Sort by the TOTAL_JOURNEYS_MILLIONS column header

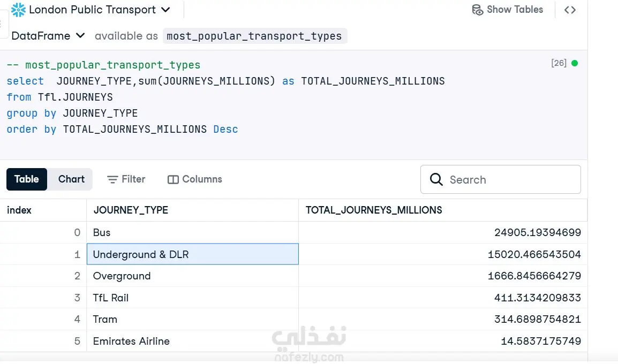(374, 210)
